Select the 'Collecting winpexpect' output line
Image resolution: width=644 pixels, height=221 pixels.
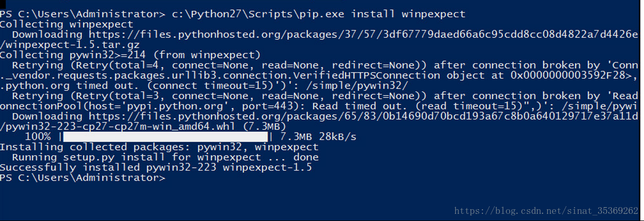click(66, 24)
